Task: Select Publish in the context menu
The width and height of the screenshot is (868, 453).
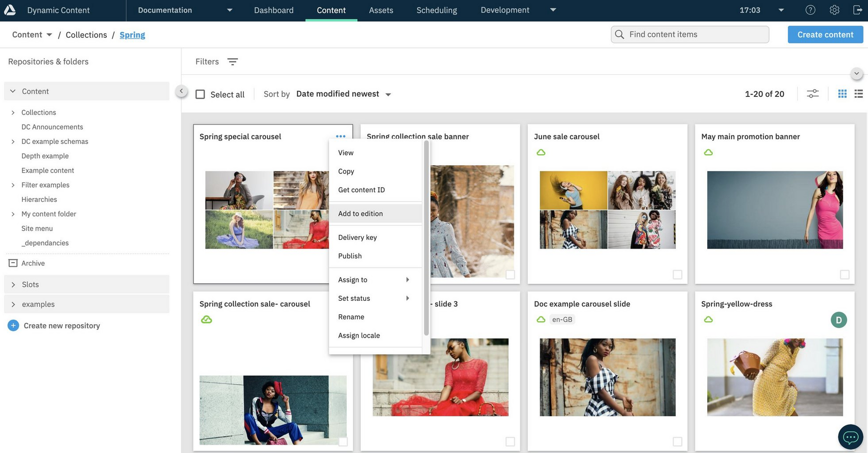Action: (350, 256)
